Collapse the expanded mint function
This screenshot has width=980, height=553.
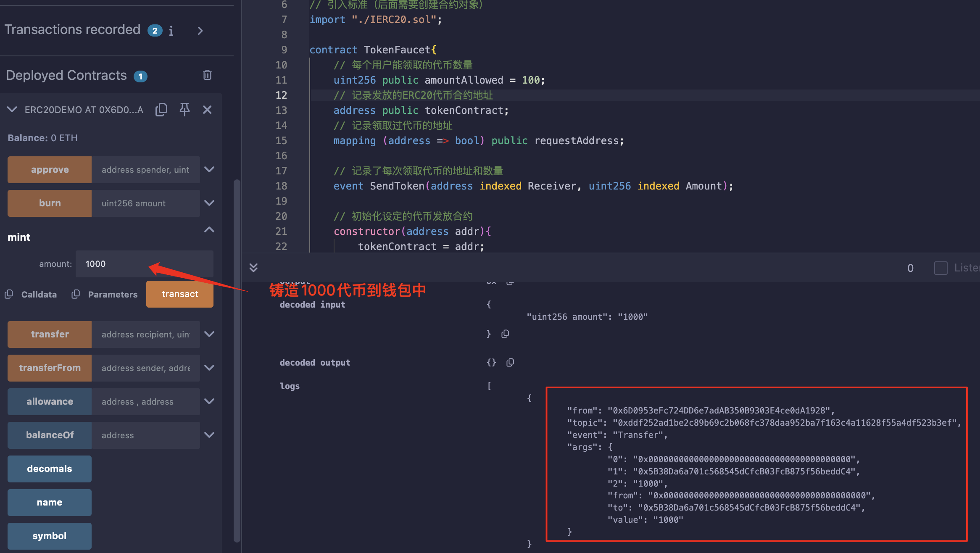(209, 230)
